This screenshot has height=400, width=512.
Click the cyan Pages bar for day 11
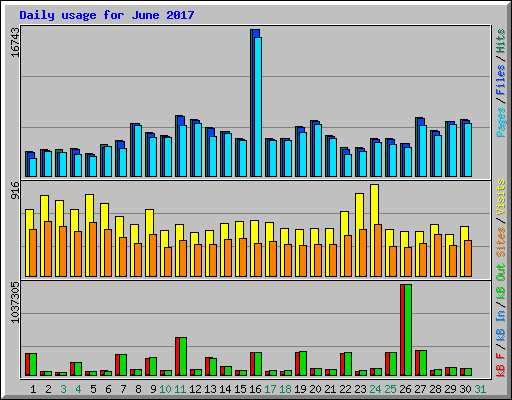click(x=183, y=151)
